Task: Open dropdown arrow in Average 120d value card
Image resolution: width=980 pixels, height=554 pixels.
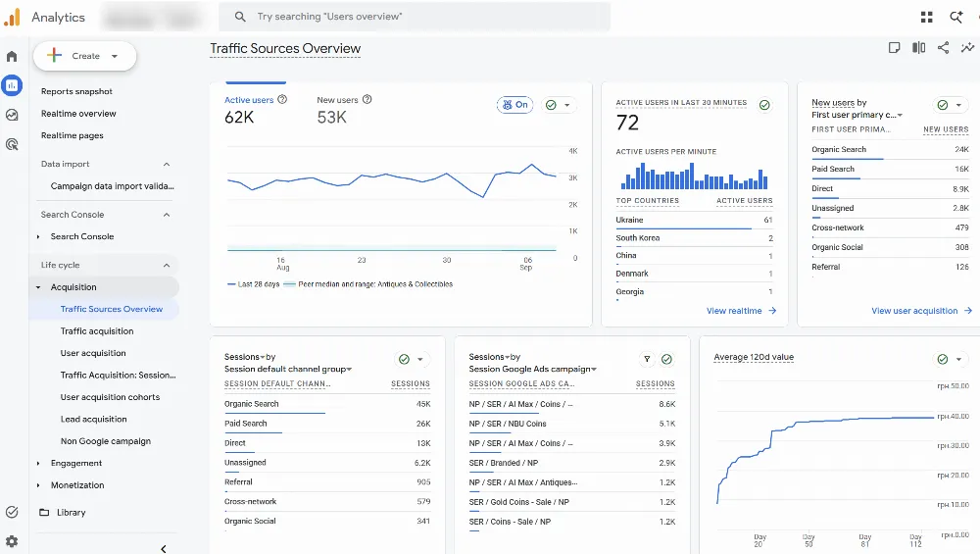Action: pos(958,359)
